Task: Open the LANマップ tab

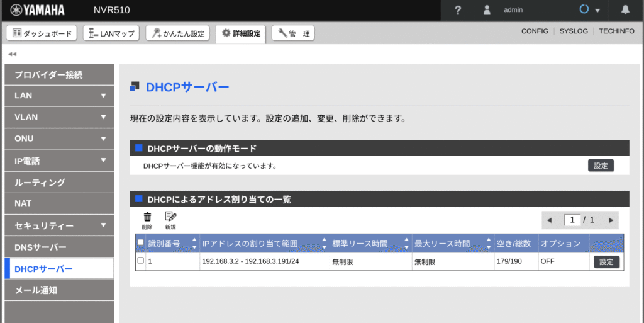Action: [x=112, y=33]
